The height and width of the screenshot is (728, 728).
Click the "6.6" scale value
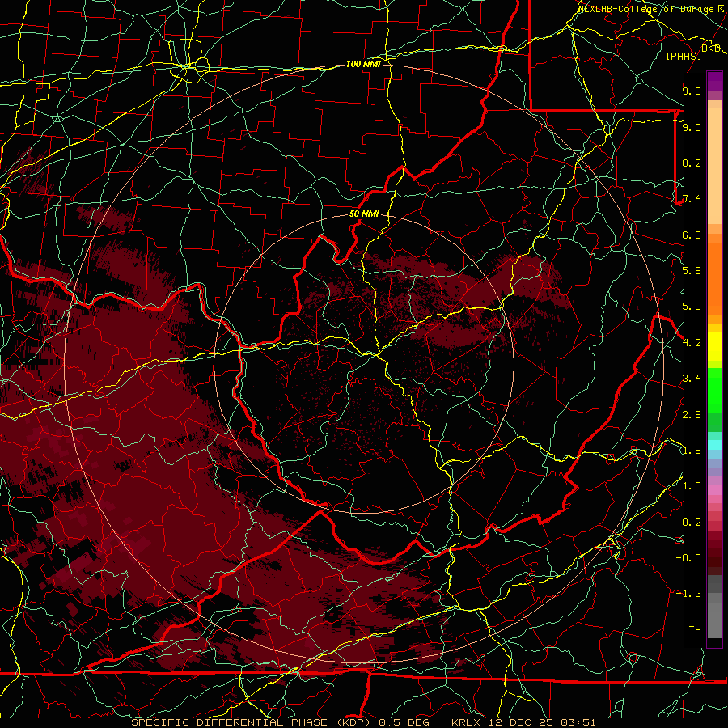[x=692, y=235]
